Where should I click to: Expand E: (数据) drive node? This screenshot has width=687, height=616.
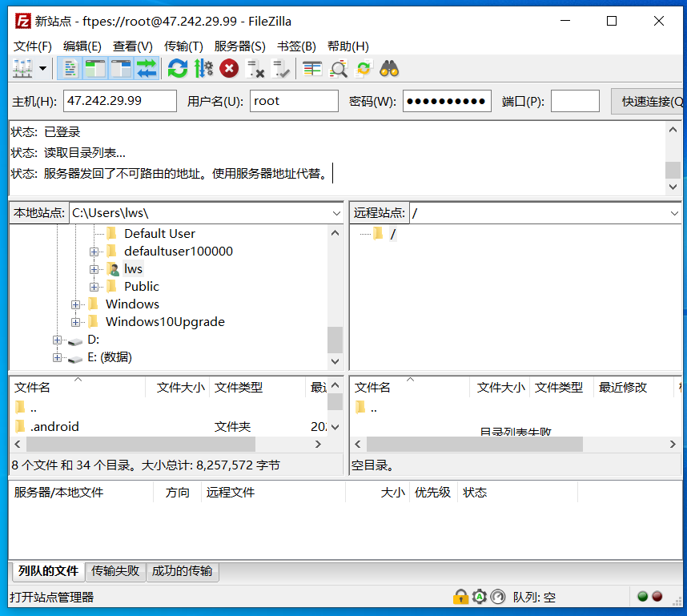57,357
